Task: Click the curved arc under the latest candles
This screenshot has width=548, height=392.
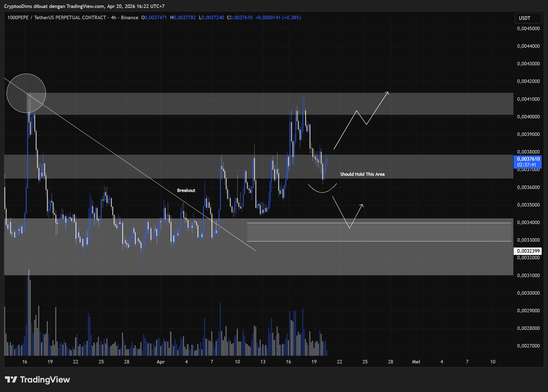Action: pyautogui.click(x=322, y=189)
